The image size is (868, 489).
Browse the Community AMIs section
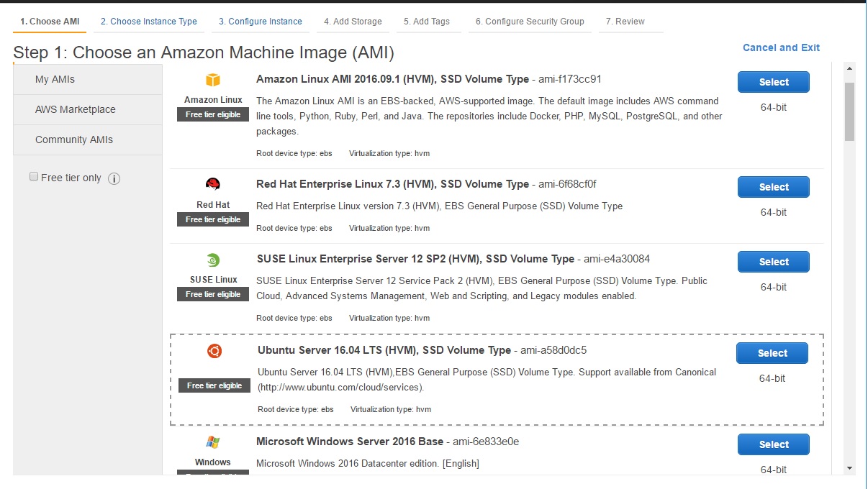pos(88,140)
